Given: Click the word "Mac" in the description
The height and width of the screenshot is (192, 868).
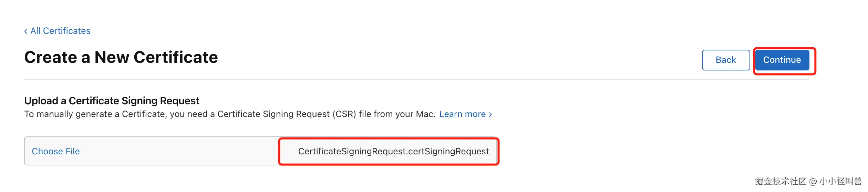Looking at the screenshot, I should [425, 114].
